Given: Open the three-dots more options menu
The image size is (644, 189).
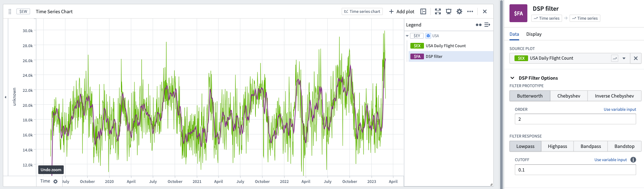Looking at the screenshot, I should point(470,11).
